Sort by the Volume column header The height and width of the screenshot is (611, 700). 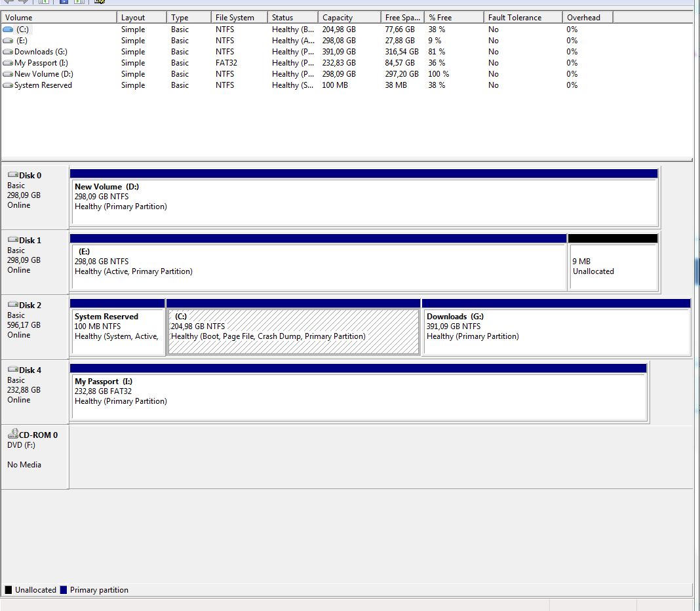[x=59, y=18]
